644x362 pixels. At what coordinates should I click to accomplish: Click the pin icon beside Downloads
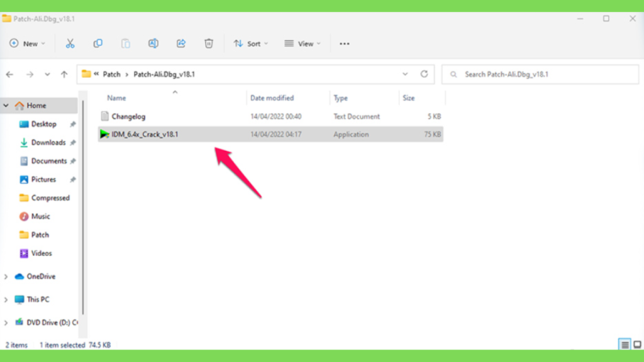[x=73, y=143]
